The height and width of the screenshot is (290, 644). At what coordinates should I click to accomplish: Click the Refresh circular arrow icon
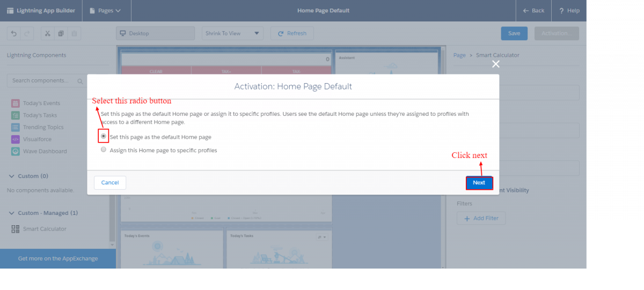(x=281, y=33)
